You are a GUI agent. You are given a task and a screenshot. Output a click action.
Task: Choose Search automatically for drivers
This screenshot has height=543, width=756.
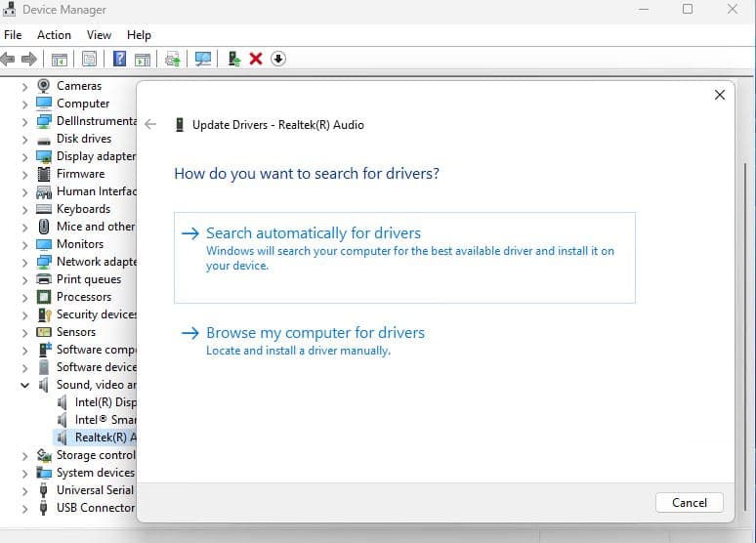coord(313,233)
